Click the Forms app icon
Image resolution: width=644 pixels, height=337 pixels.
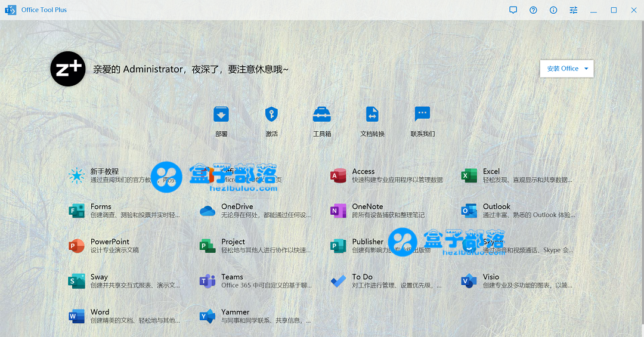[x=76, y=211]
